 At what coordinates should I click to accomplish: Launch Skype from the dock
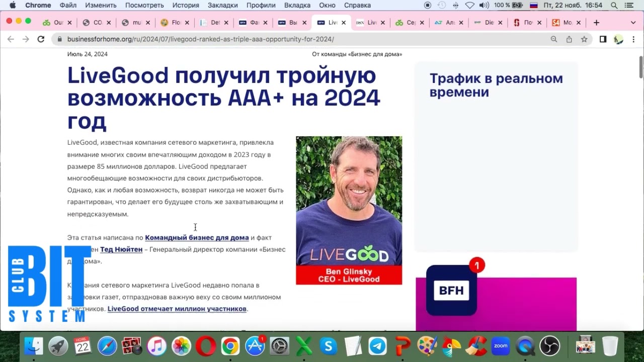click(x=329, y=346)
